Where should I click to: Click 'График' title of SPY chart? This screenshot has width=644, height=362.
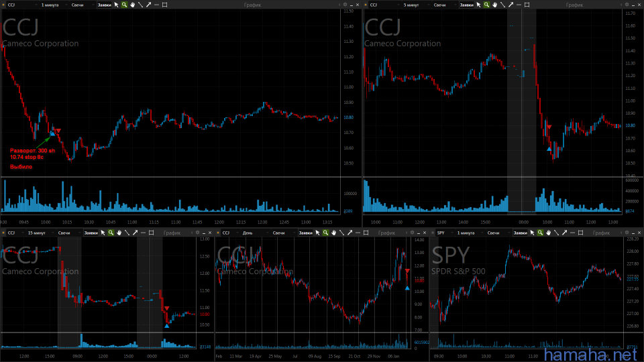pyautogui.click(x=601, y=233)
